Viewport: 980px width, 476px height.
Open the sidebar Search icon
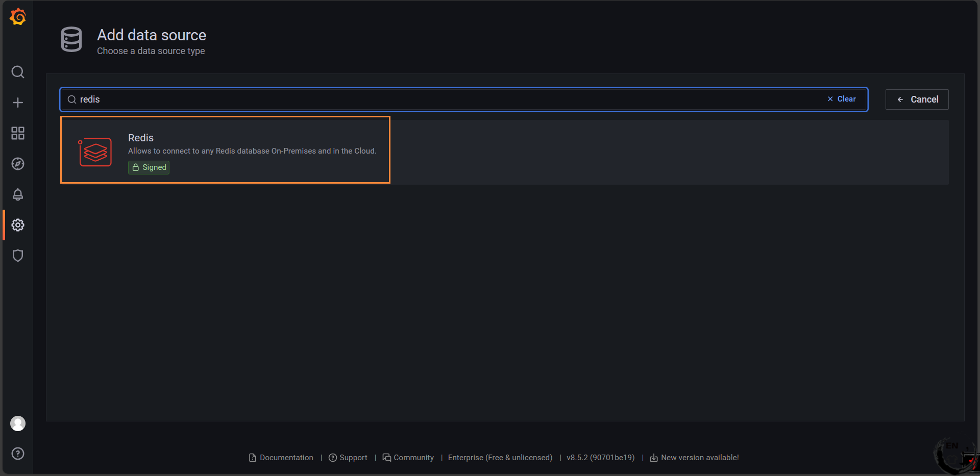[x=18, y=72]
